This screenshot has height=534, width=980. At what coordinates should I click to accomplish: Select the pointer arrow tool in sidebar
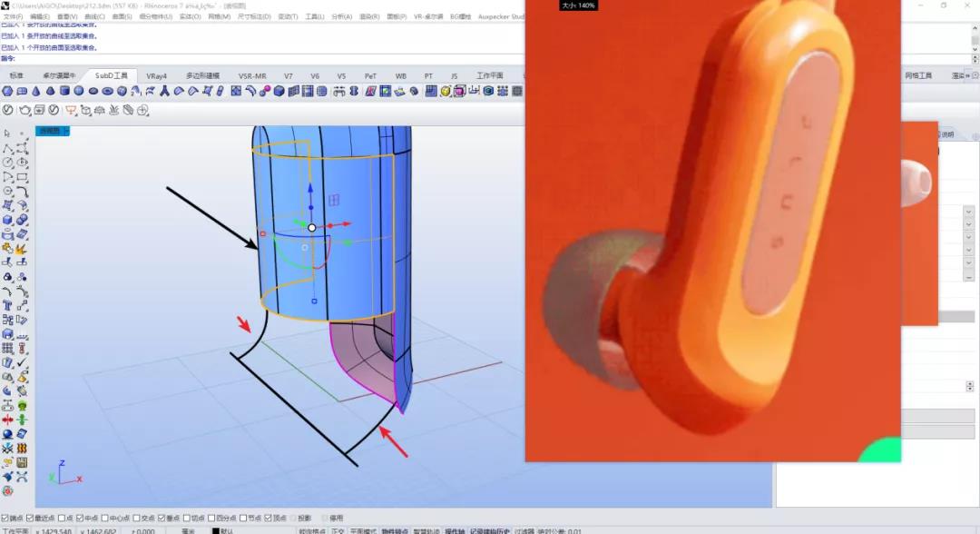click(7, 133)
